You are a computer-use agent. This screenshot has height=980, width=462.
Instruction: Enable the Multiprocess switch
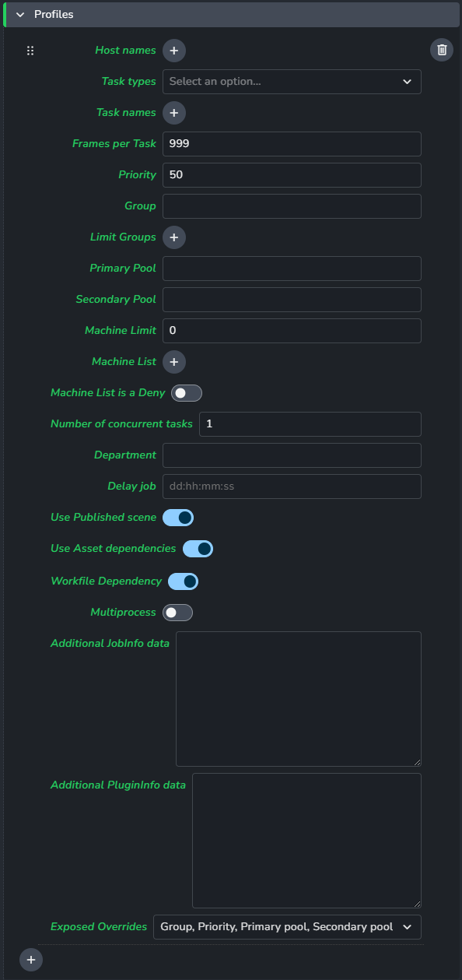click(x=177, y=613)
